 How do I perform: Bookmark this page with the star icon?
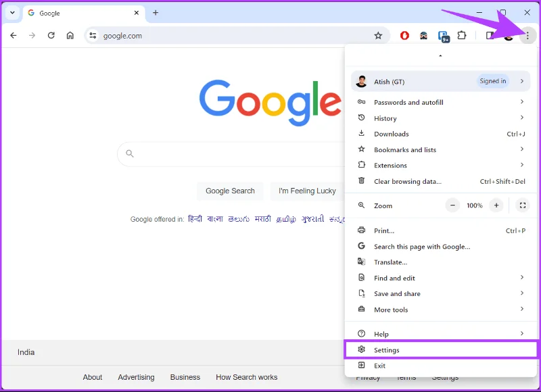click(378, 36)
